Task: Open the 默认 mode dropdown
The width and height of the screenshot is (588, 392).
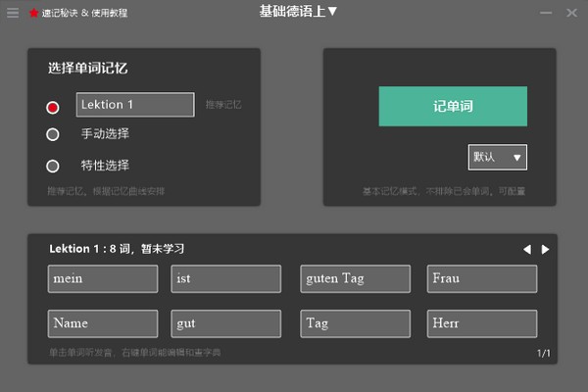Action: tap(498, 157)
